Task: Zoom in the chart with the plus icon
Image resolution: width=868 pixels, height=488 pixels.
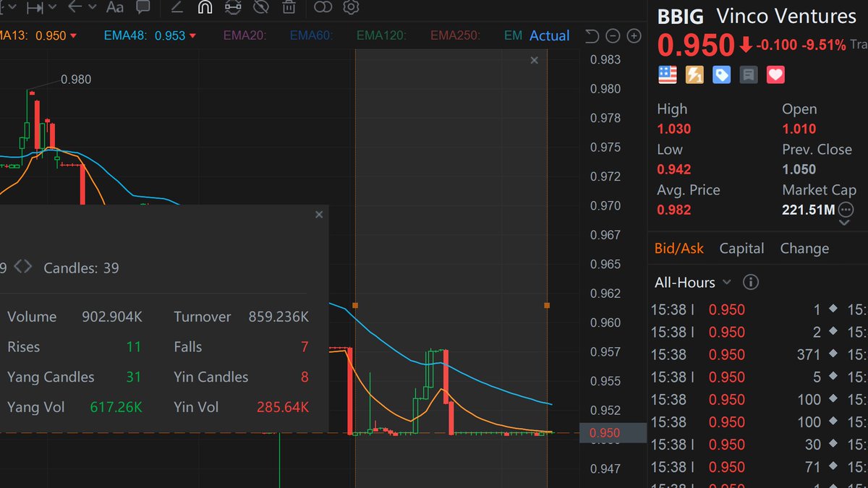Action: point(634,35)
